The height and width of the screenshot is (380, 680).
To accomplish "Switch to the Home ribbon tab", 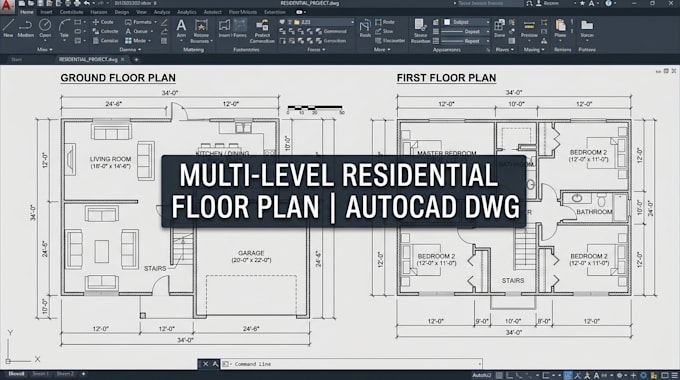I will 26,12.
